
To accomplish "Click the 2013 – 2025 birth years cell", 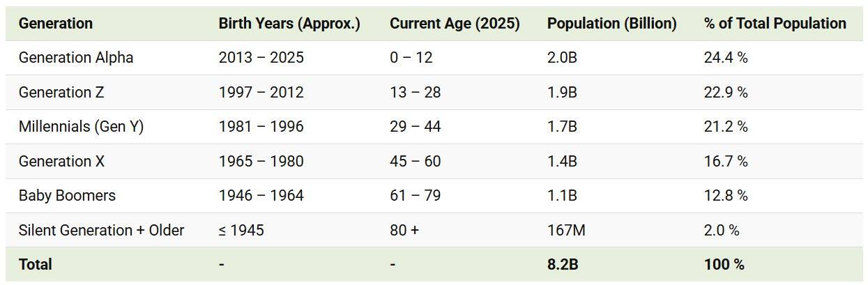I will [x=261, y=58].
